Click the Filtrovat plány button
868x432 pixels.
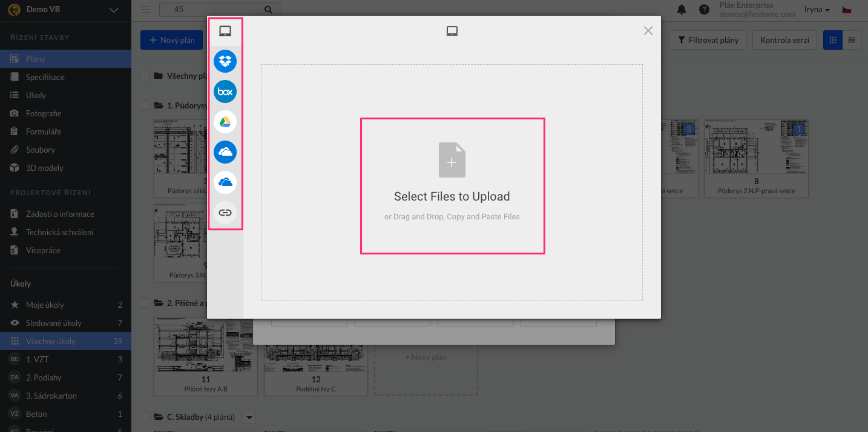(x=708, y=41)
